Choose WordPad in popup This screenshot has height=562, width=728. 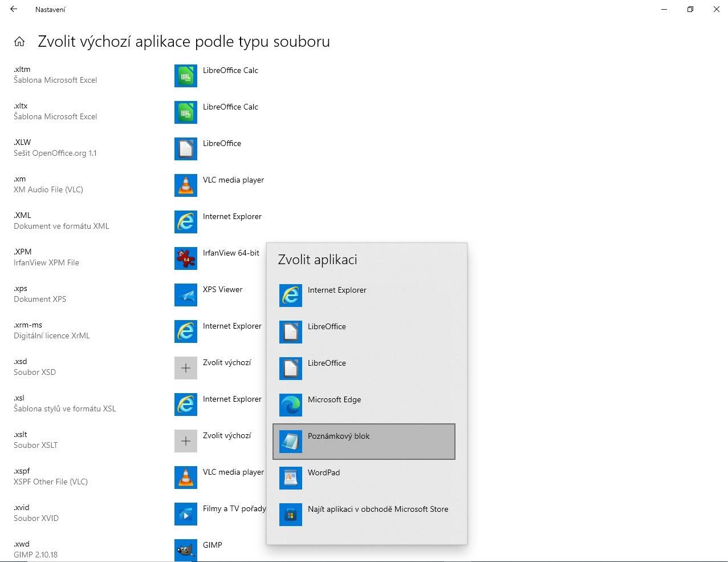click(x=364, y=478)
